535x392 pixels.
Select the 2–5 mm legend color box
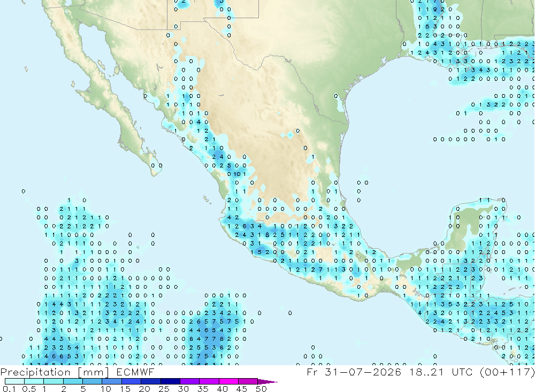(73, 381)
